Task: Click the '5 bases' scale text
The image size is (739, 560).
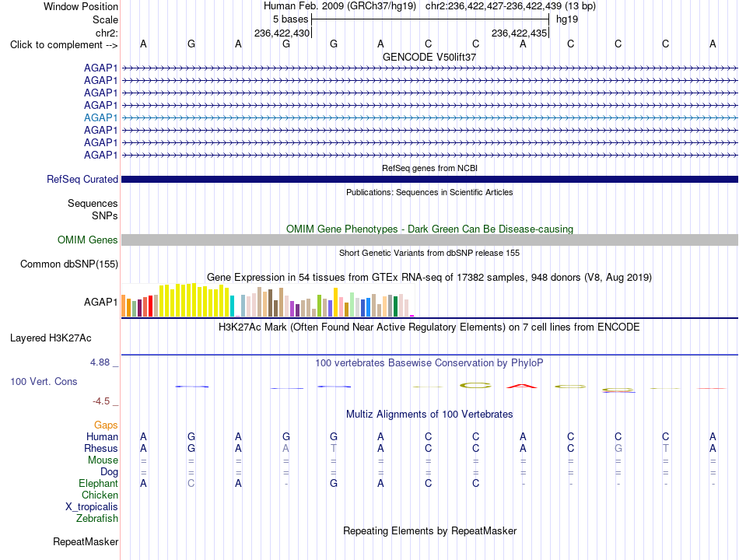Action: pos(290,19)
